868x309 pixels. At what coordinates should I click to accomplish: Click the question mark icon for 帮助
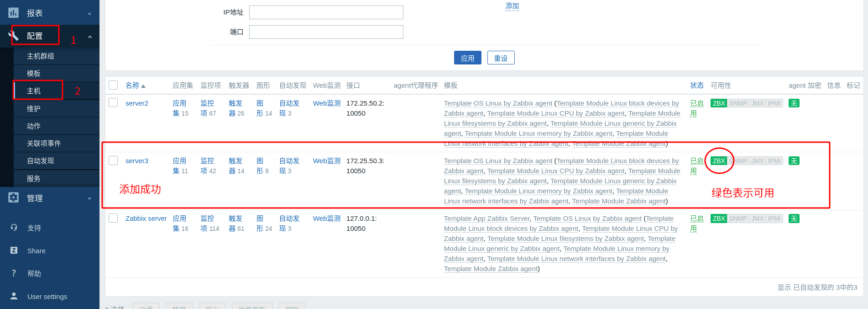[14, 273]
